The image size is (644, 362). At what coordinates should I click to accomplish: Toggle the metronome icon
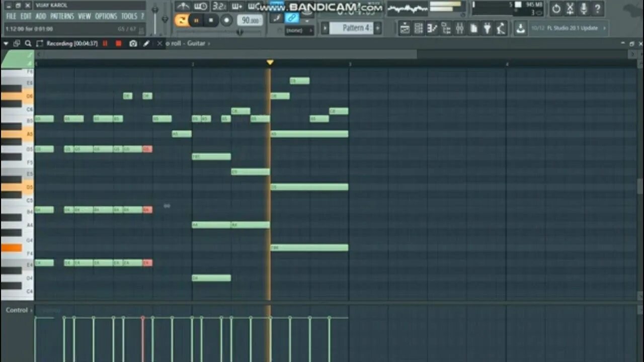183,7
